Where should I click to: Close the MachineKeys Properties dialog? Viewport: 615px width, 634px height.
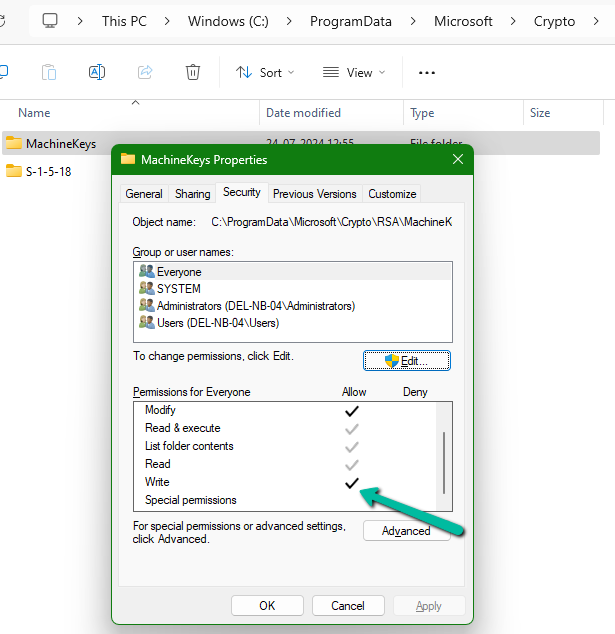[x=458, y=159]
